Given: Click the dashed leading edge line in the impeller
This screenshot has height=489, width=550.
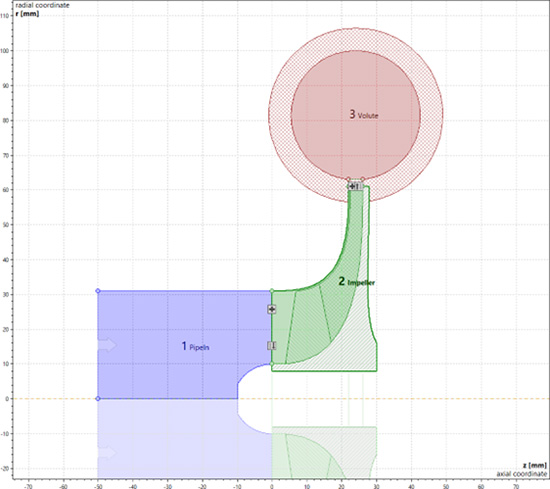Looking at the screenshot, I should 290,326.
